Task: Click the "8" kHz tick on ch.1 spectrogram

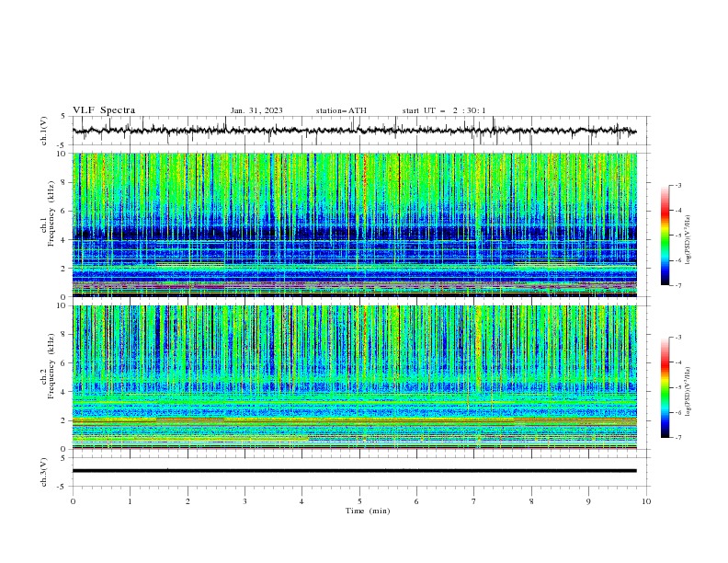Action: [x=64, y=182]
